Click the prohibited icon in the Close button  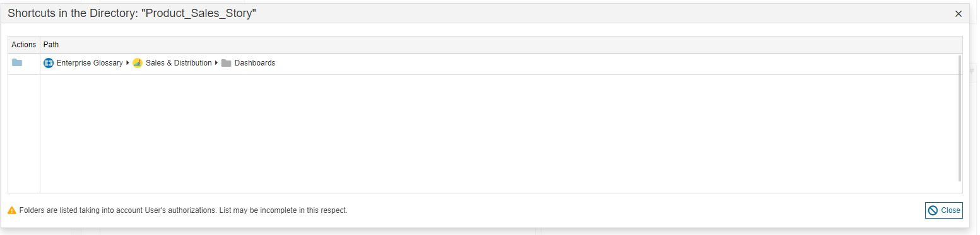[x=933, y=210]
